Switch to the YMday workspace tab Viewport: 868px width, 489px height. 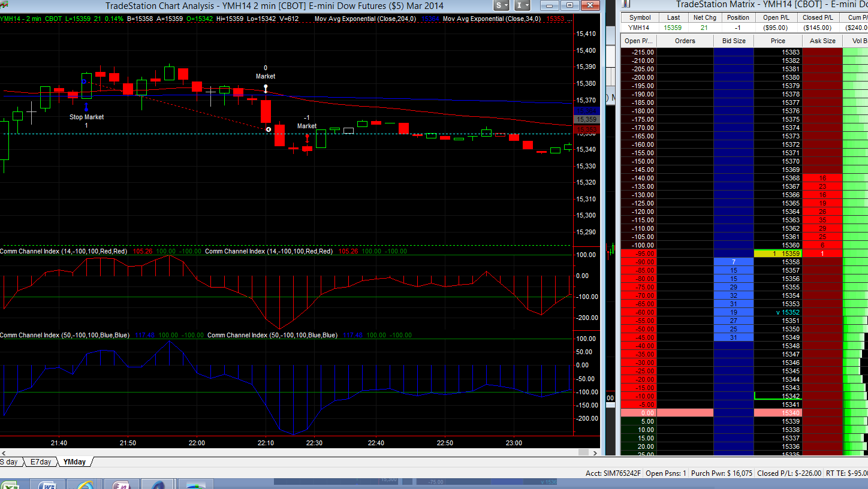click(x=74, y=462)
